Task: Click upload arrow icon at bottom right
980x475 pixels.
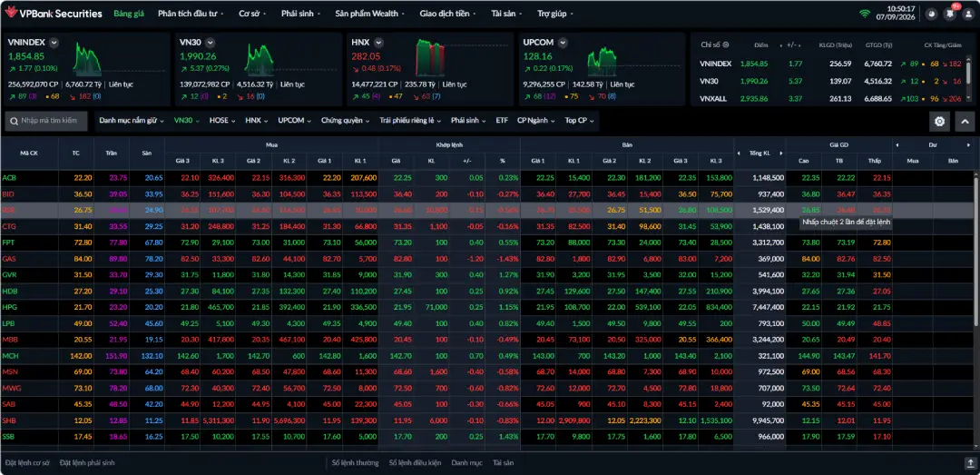Action: (x=969, y=463)
